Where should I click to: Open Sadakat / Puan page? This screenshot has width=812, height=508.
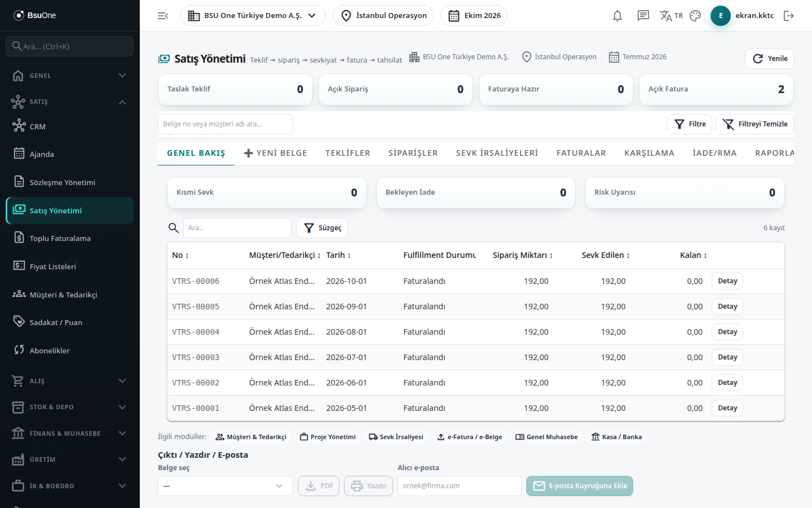[x=70, y=322]
